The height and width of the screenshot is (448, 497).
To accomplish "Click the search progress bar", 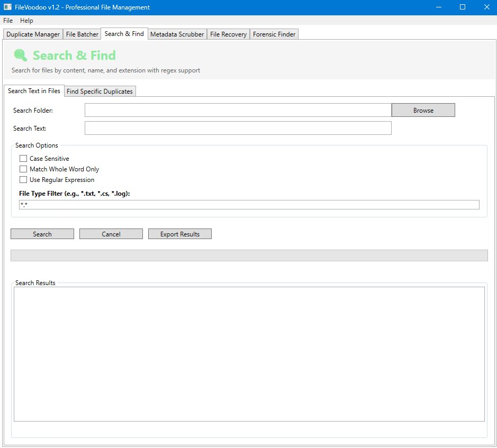I will tap(249, 255).
